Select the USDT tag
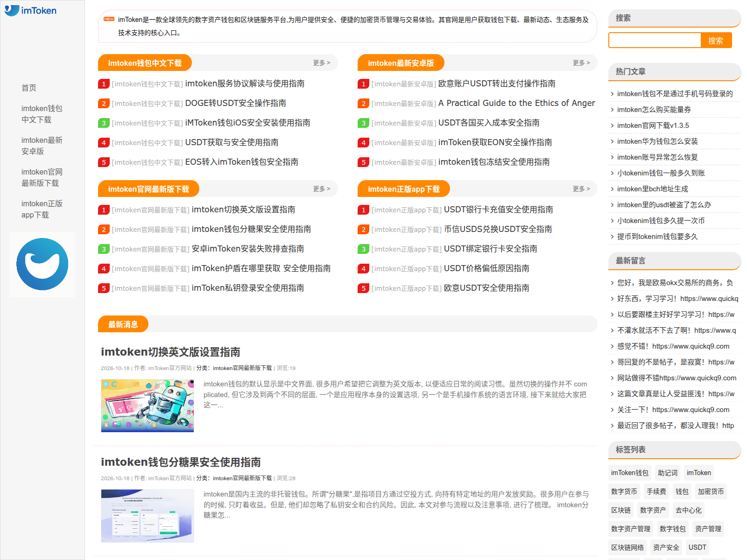Screen dimensions: 747x560 point(698,547)
